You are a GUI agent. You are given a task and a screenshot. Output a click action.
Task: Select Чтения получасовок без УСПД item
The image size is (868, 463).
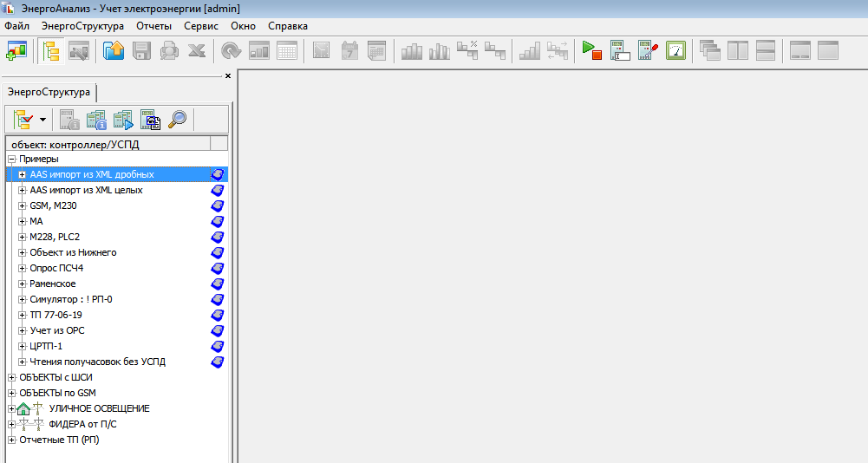pos(97,362)
